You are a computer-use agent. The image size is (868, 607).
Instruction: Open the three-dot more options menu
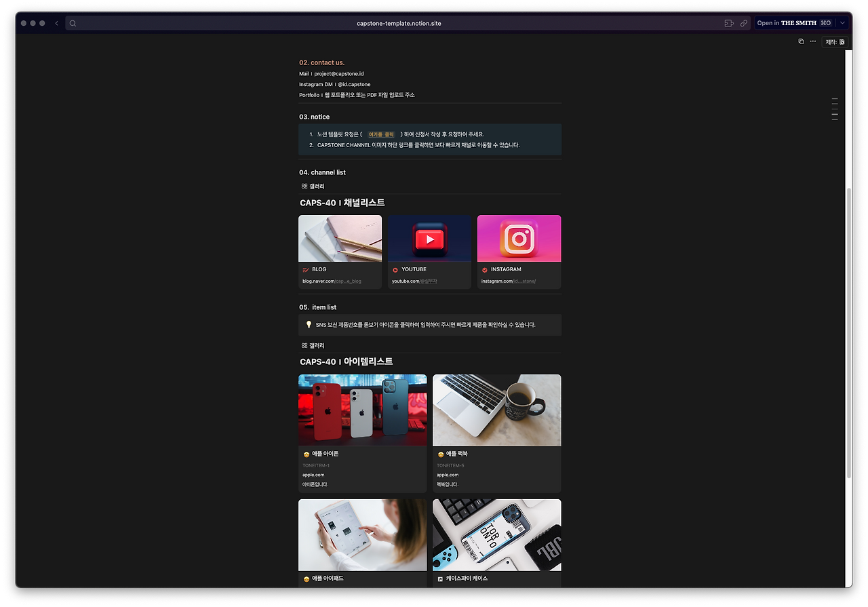pyautogui.click(x=813, y=41)
